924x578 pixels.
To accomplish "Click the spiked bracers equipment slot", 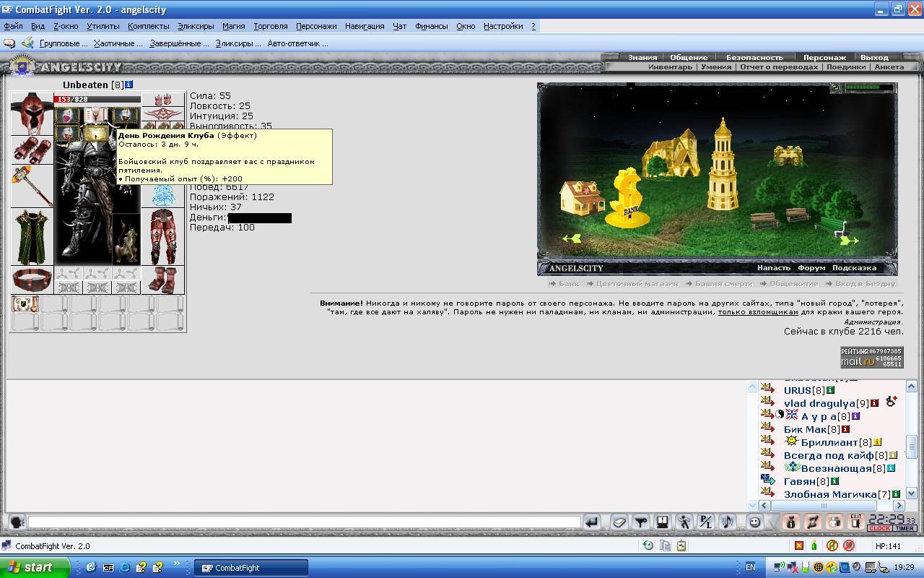I will click(32, 150).
